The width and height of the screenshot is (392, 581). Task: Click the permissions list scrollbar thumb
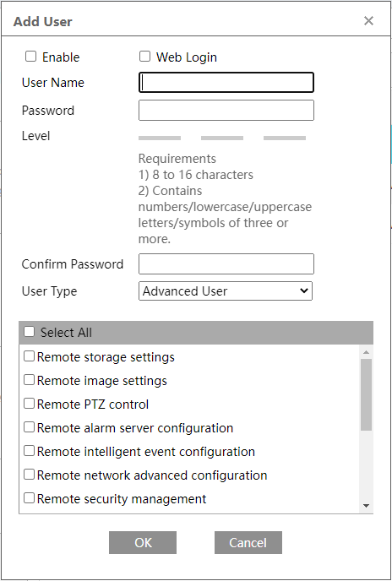click(367, 394)
